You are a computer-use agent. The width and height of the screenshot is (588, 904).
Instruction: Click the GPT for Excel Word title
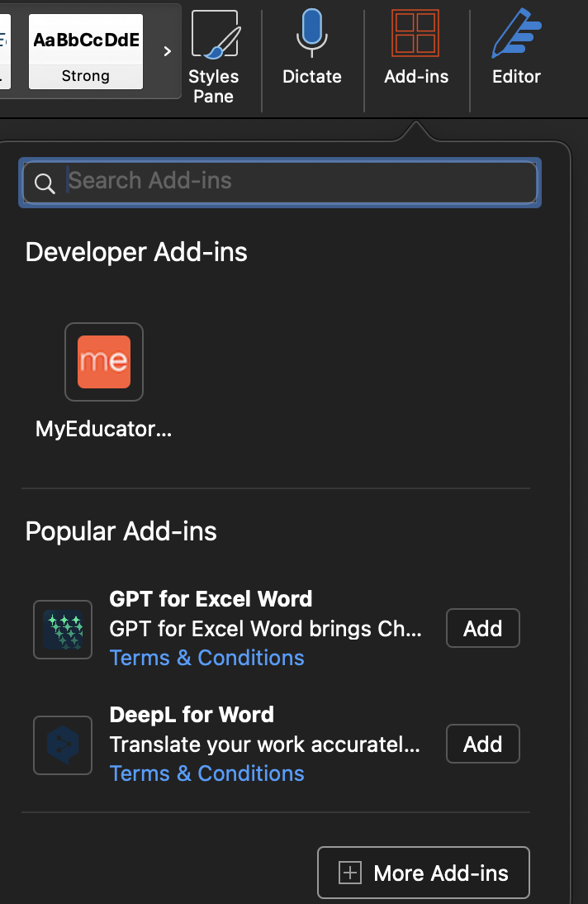pyautogui.click(x=211, y=599)
